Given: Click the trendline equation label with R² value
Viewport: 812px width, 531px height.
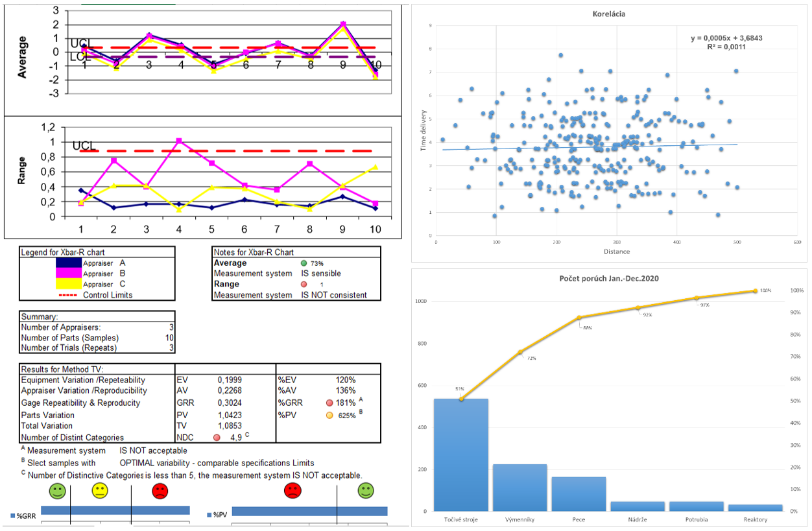Looking at the screenshot, I should point(726,43).
